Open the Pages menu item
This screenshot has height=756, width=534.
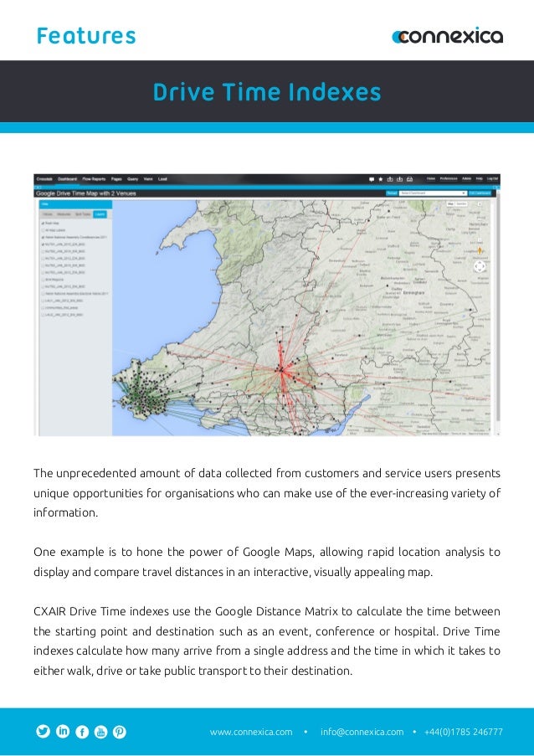[x=116, y=179]
